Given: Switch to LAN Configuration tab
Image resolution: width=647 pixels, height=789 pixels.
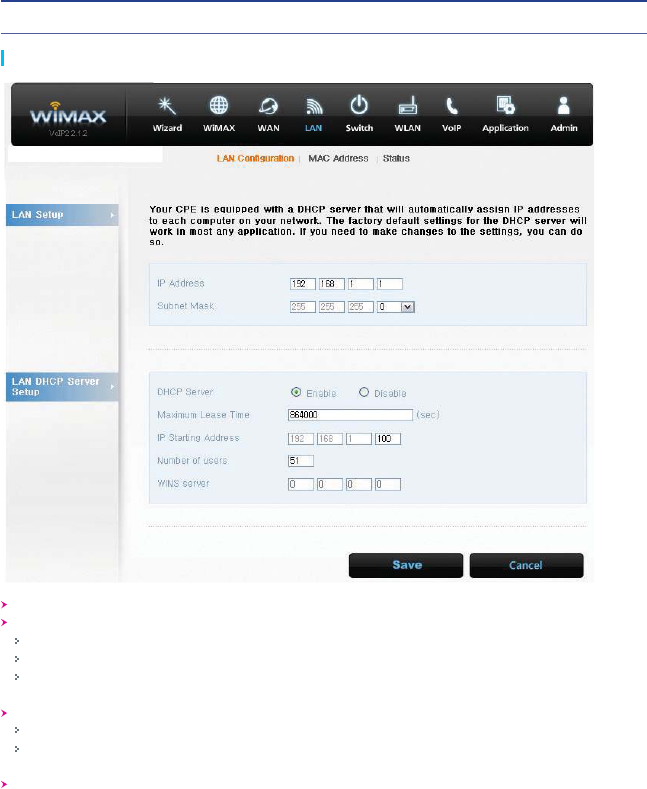Looking at the screenshot, I should point(255,159).
